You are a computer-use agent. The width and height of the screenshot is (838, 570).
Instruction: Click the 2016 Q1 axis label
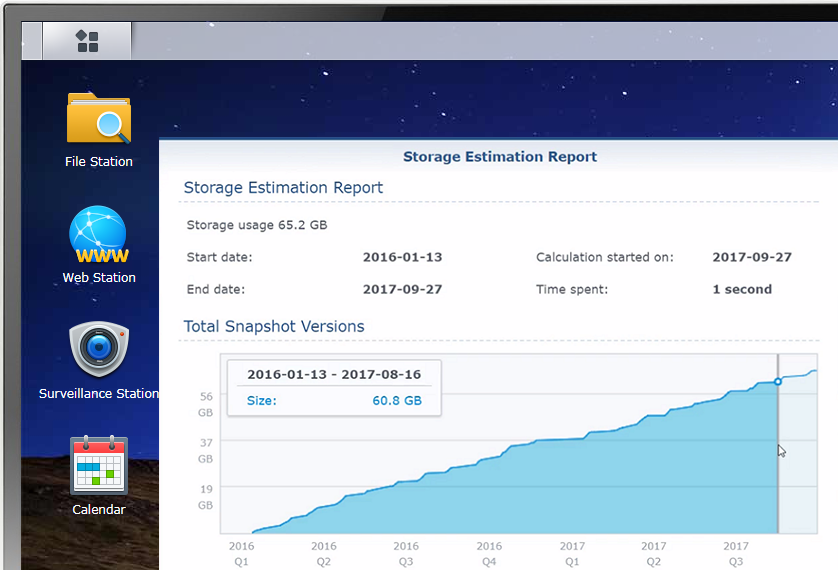coord(241,553)
